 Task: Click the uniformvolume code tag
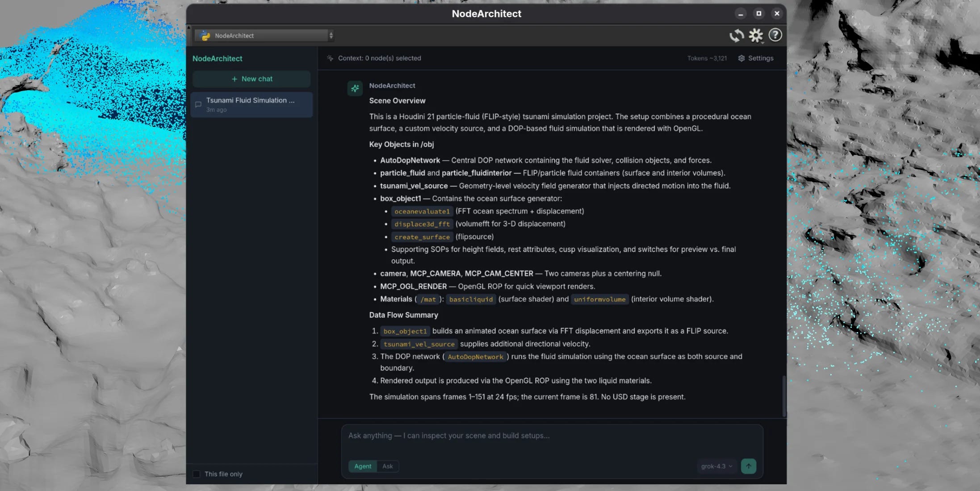pyautogui.click(x=599, y=300)
